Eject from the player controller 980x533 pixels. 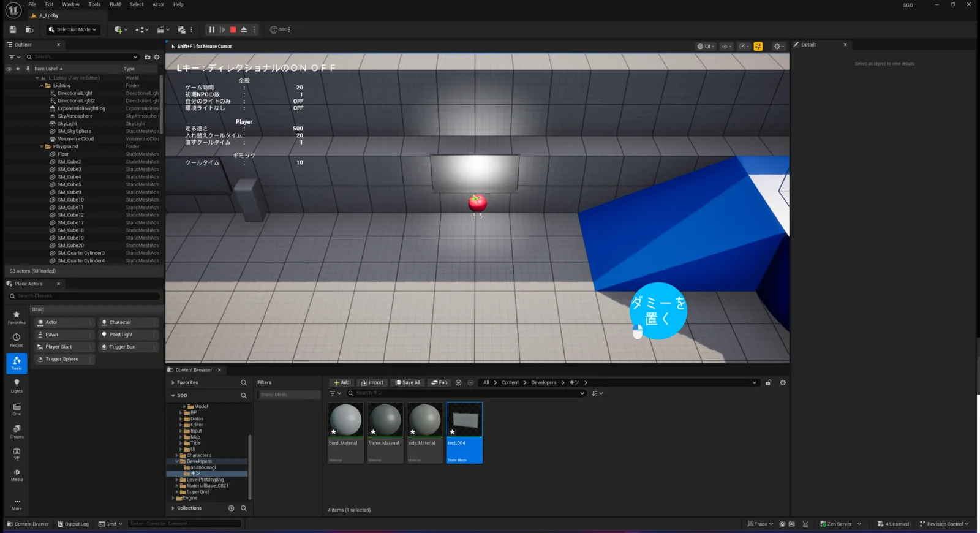click(x=244, y=29)
